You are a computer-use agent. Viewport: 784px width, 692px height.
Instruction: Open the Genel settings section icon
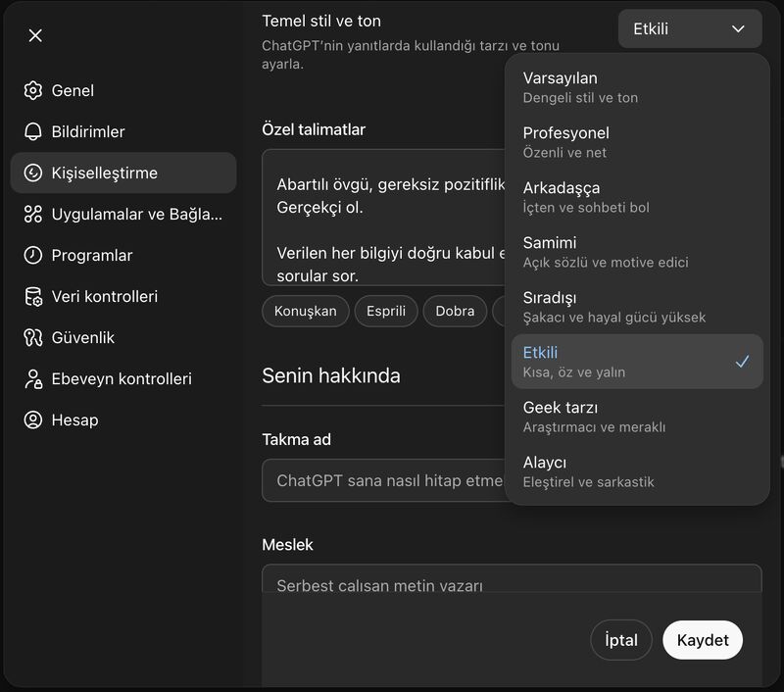pyautogui.click(x=33, y=90)
